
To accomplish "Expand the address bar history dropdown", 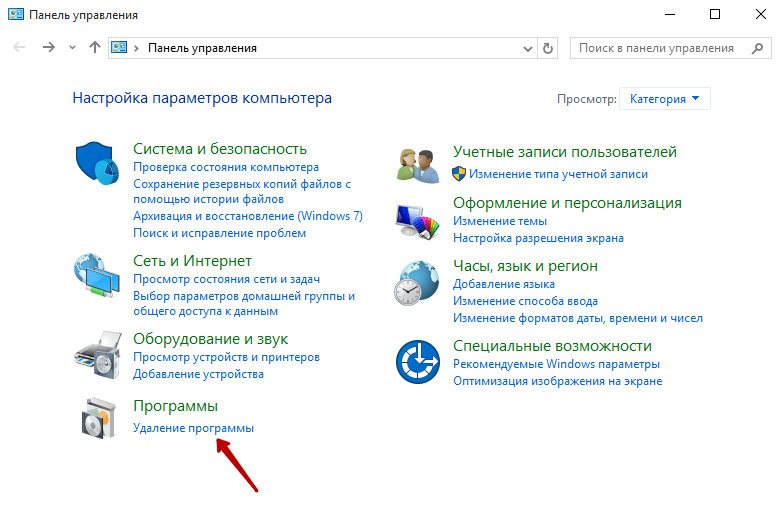I will click(528, 48).
